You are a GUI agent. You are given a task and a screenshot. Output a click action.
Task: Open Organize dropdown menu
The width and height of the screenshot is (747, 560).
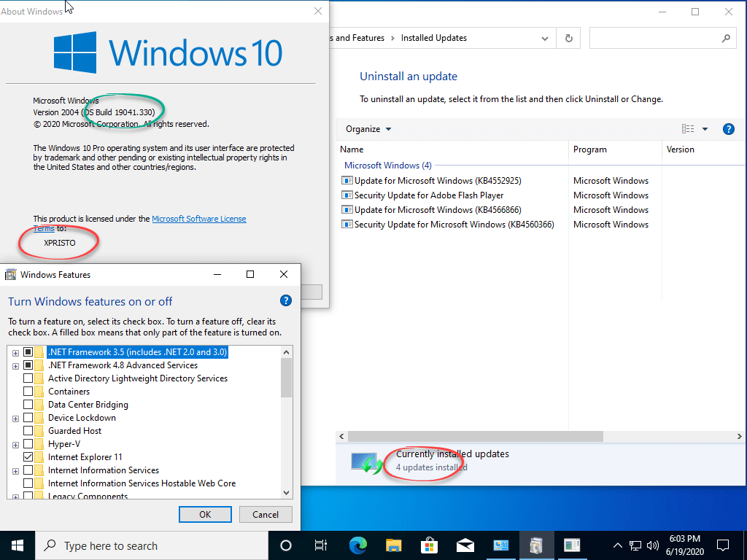pyautogui.click(x=368, y=129)
